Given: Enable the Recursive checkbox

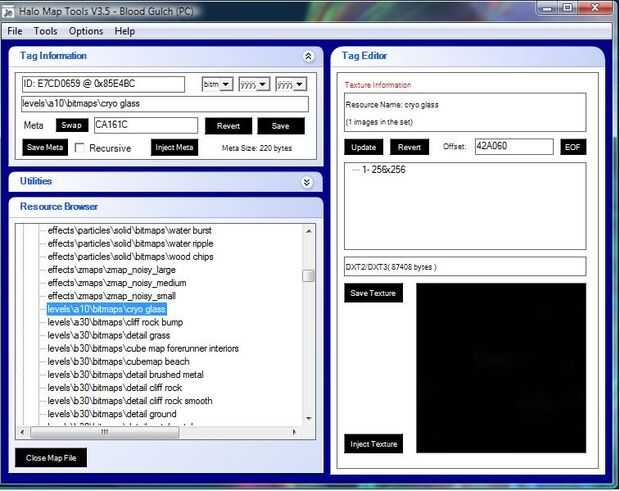Looking at the screenshot, I should (79, 148).
